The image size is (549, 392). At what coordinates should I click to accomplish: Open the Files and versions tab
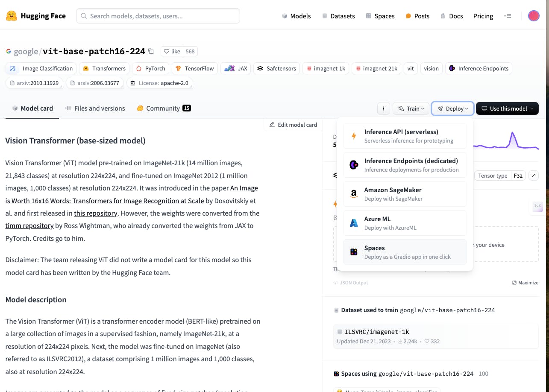click(x=95, y=108)
